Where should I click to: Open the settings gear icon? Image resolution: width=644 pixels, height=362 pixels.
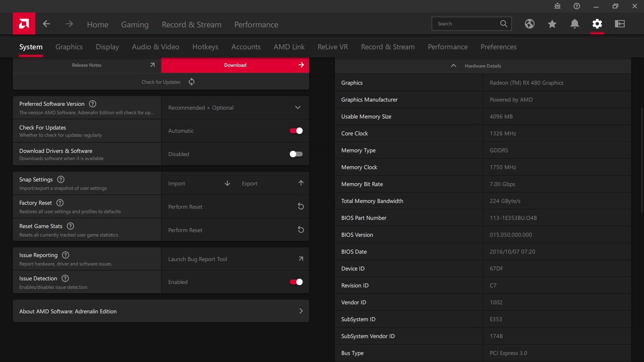click(597, 24)
